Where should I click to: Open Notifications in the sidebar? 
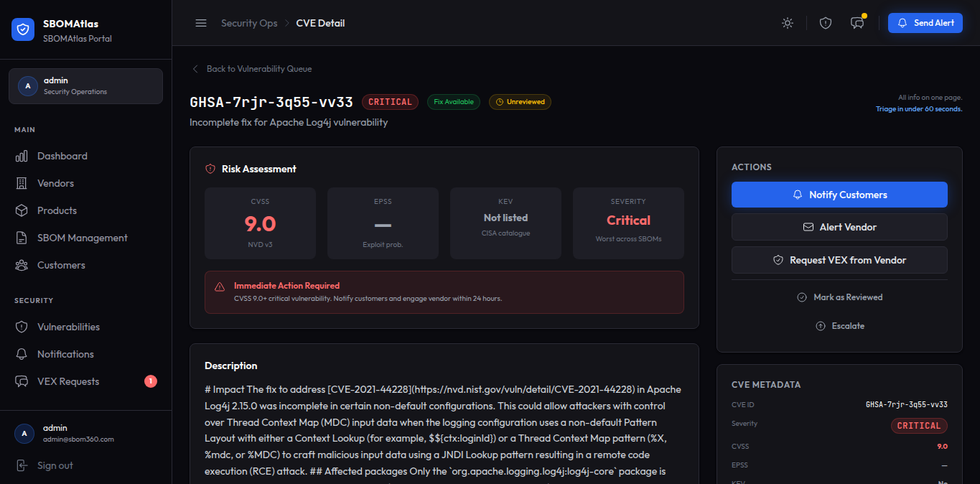point(86,354)
